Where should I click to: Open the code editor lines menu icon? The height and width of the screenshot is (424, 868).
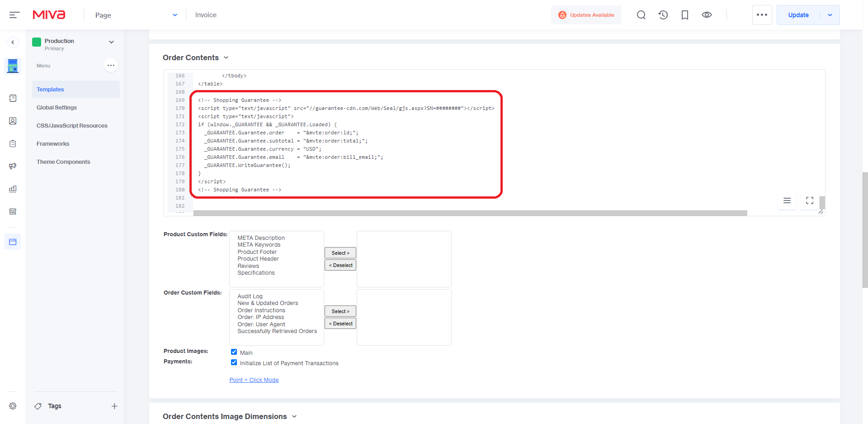tap(787, 200)
